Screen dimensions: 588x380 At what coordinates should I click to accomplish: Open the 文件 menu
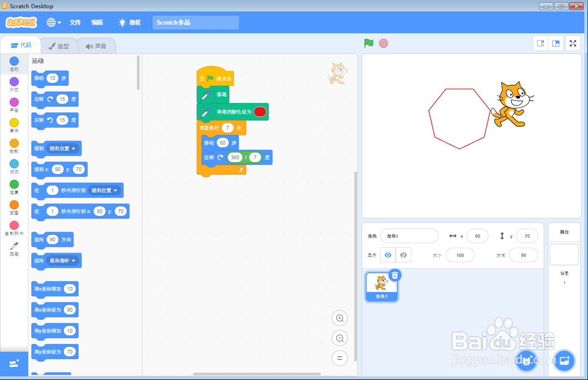pos(75,22)
